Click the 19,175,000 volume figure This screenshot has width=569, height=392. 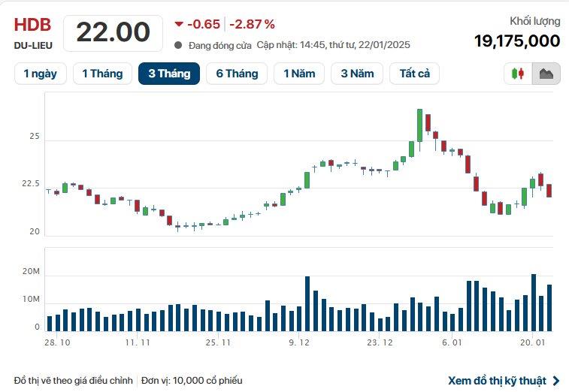[516, 41]
